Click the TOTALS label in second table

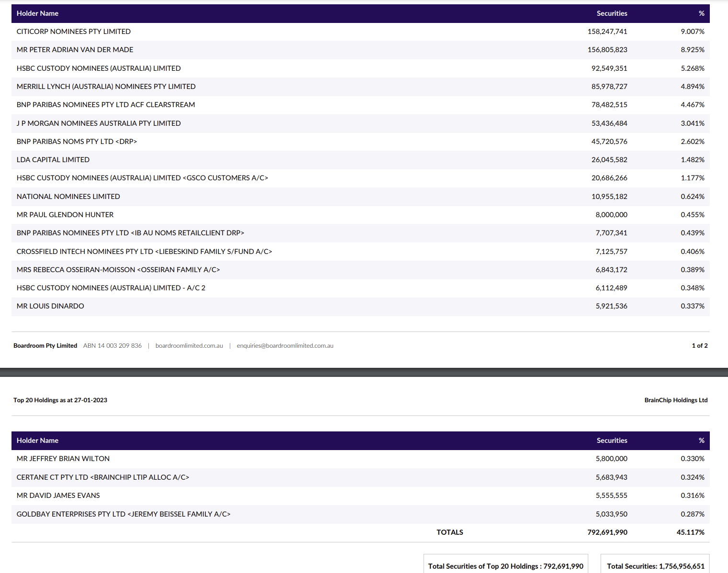(449, 532)
